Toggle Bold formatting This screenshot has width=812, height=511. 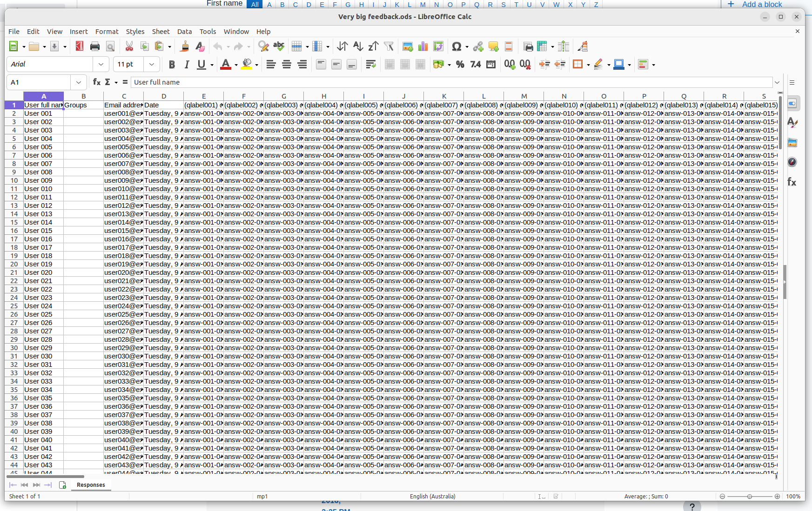[x=172, y=65]
